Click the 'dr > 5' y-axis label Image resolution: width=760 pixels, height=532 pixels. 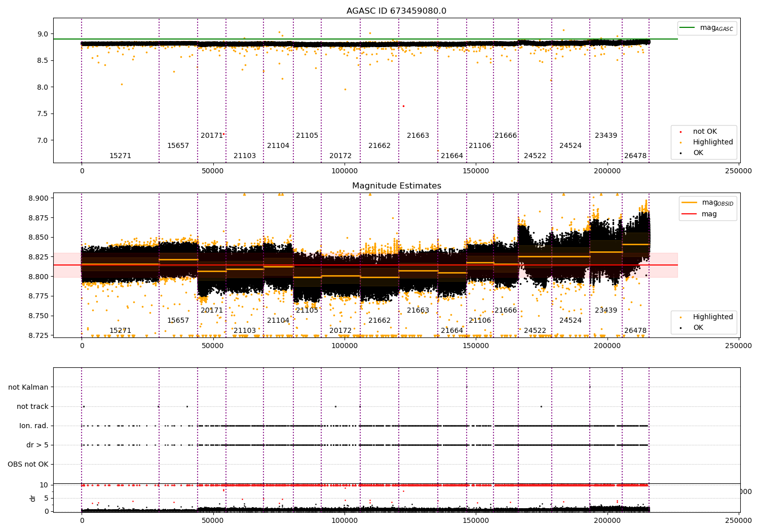tap(37, 445)
